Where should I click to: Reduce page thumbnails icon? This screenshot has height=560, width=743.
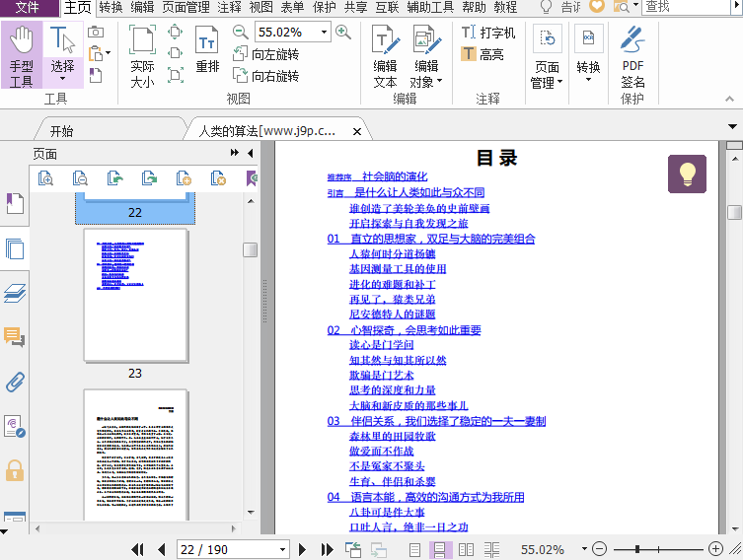[x=80, y=178]
